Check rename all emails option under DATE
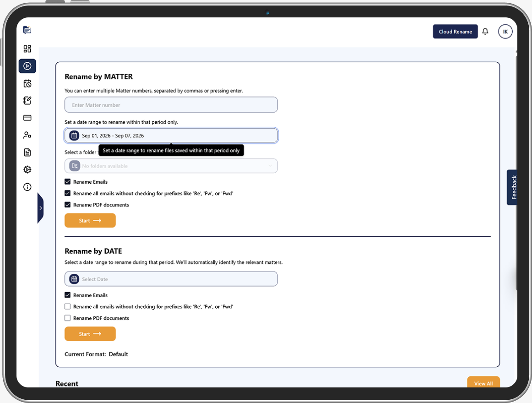The height and width of the screenshot is (403, 532). pyautogui.click(x=67, y=306)
